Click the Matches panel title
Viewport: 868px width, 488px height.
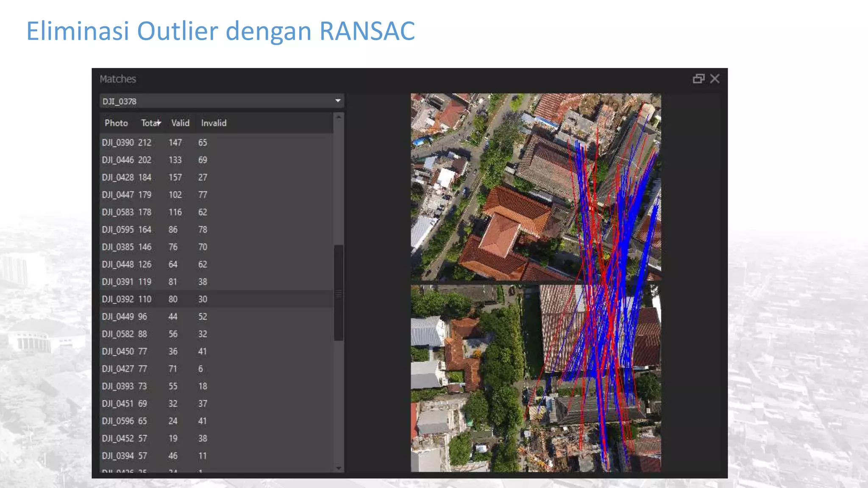(118, 79)
